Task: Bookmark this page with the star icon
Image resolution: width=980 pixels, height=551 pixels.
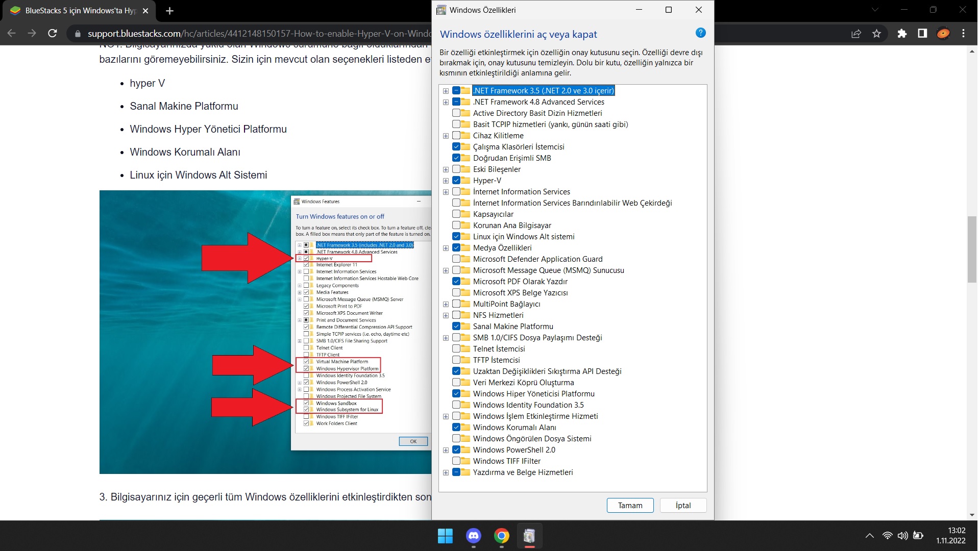Action: click(x=876, y=34)
